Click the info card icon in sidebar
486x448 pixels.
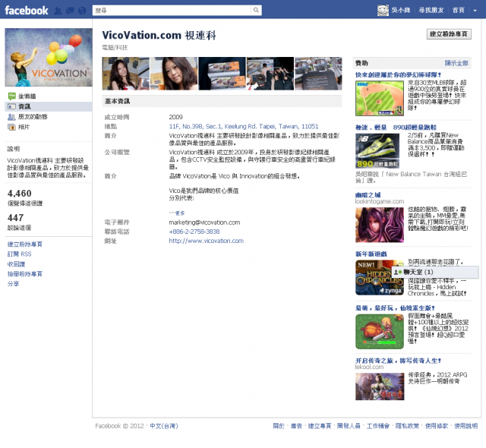[12, 106]
